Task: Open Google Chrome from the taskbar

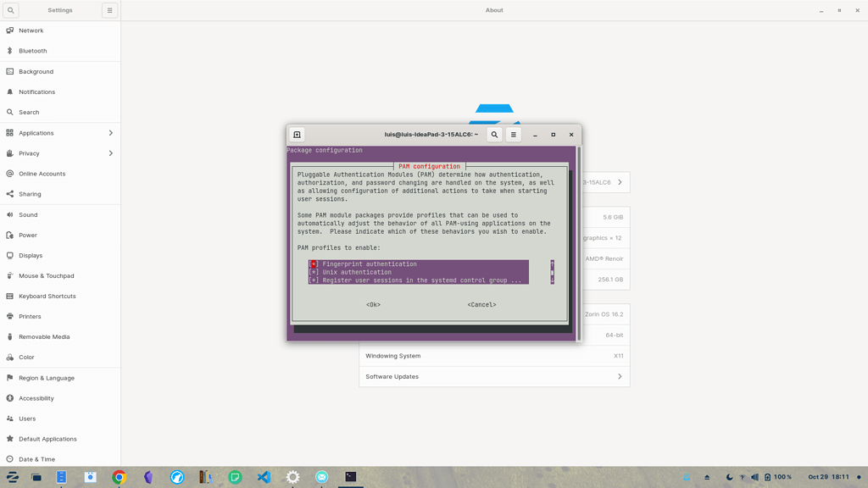Action: point(119,477)
